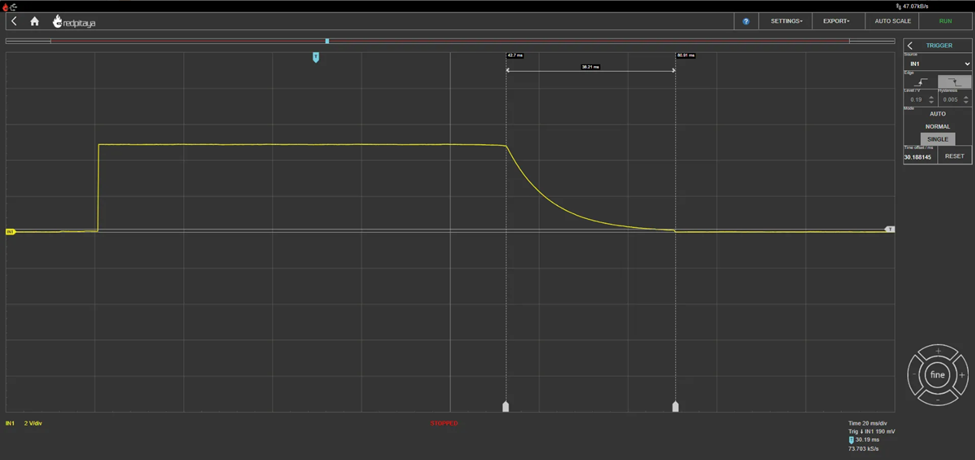This screenshot has width=975, height=460.
Task: Click the Red Pitaya logo
Action: point(74,22)
